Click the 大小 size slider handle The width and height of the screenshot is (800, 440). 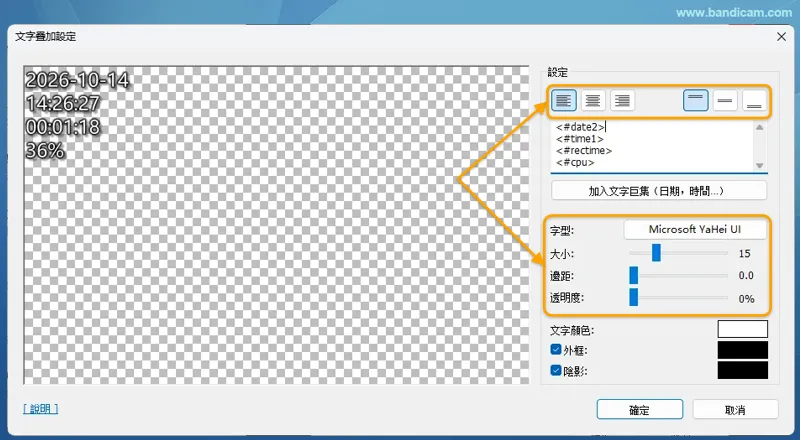pyautogui.click(x=656, y=253)
